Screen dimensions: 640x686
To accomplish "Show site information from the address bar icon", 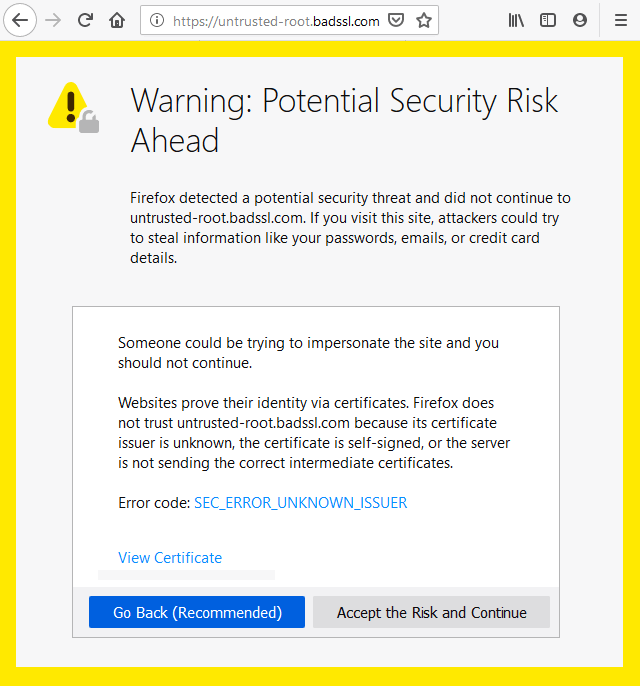I will 158,20.
